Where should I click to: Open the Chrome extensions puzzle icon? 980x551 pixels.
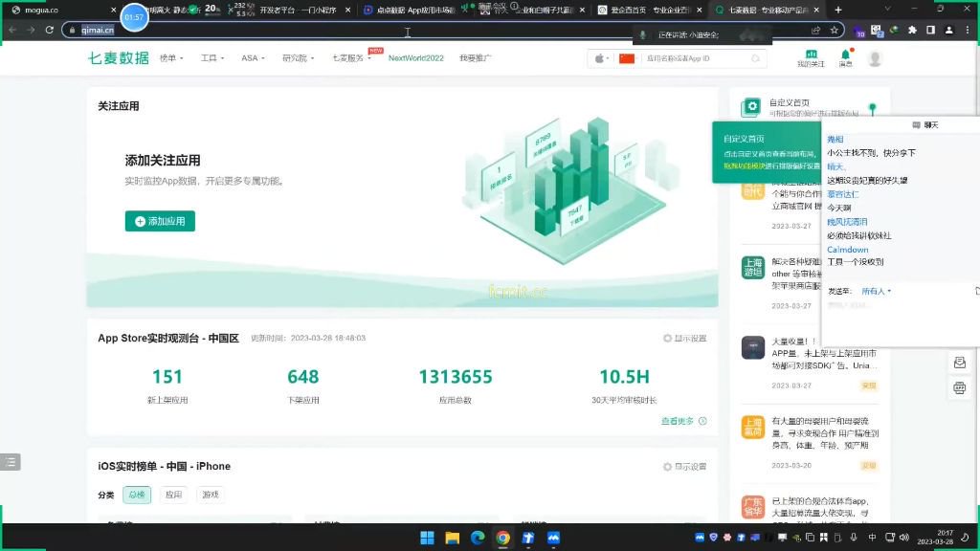(912, 30)
